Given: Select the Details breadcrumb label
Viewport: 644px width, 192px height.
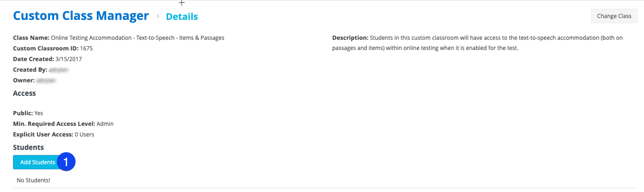Looking at the screenshot, I should (182, 16).
